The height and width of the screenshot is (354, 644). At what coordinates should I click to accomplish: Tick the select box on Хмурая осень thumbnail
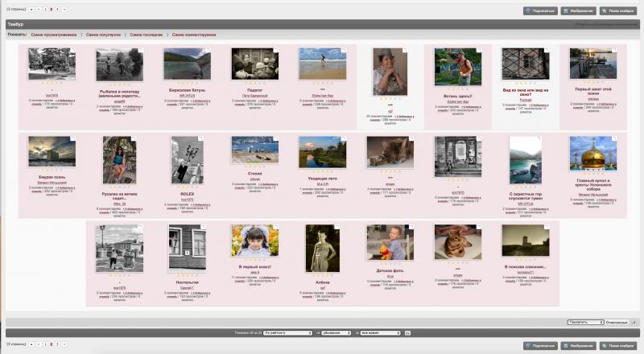(72, 139)
